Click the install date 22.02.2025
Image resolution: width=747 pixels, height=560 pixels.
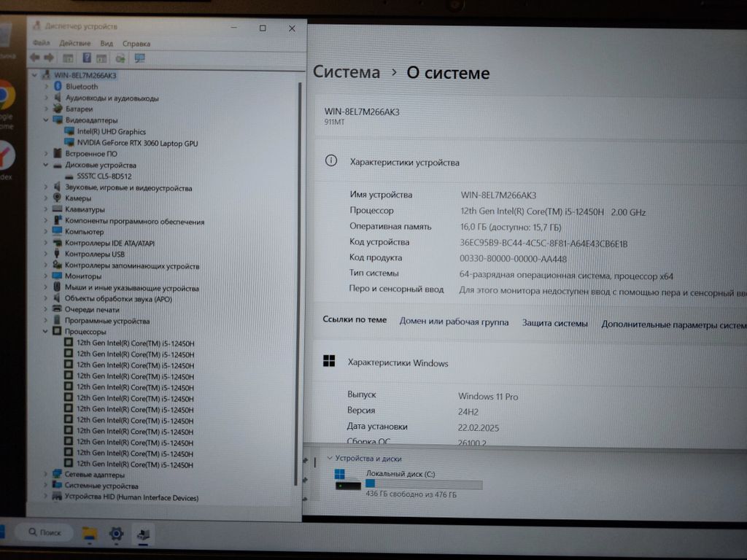pos(479,427)
